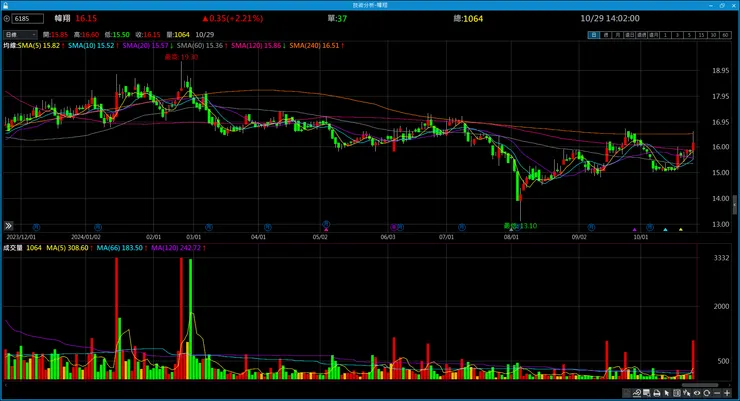
Task: Select the adjusted monthly (還月) period tab
Action: [x=654, y=35]
